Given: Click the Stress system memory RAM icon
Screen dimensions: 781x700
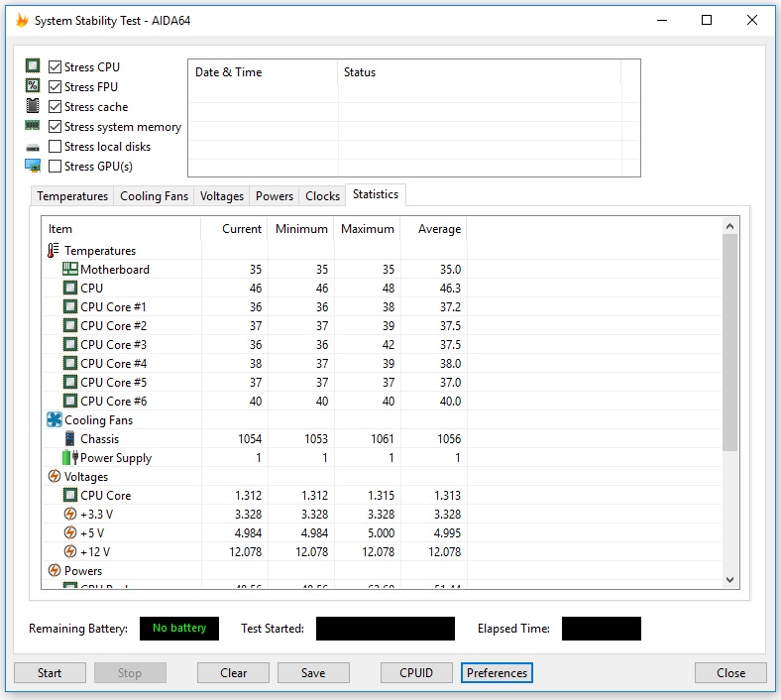Looking at the screenshot, I should (x=33, y=125).
